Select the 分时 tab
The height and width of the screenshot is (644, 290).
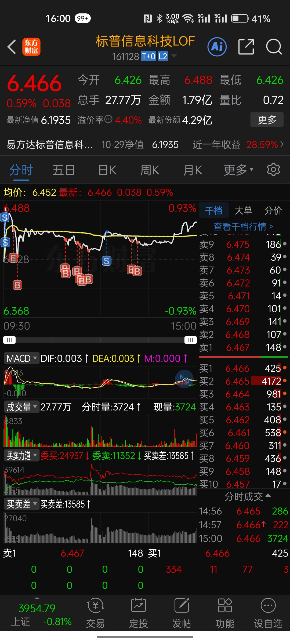tap(21, 170)
